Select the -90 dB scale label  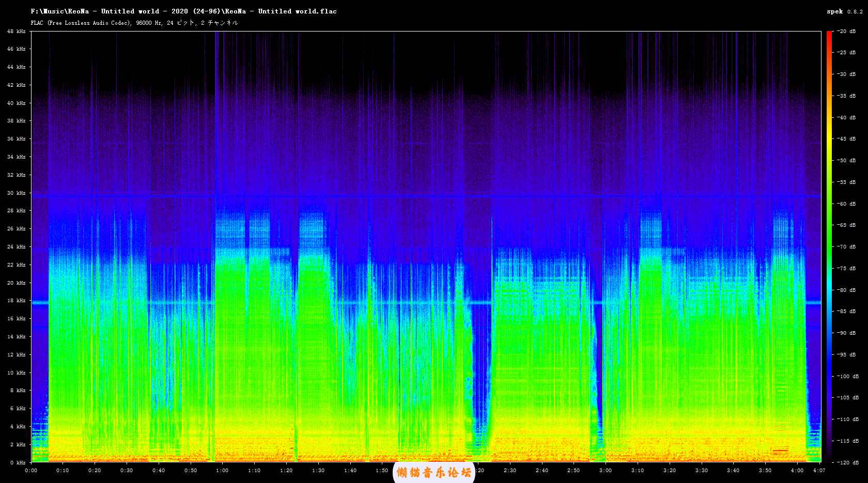[847, 333]
